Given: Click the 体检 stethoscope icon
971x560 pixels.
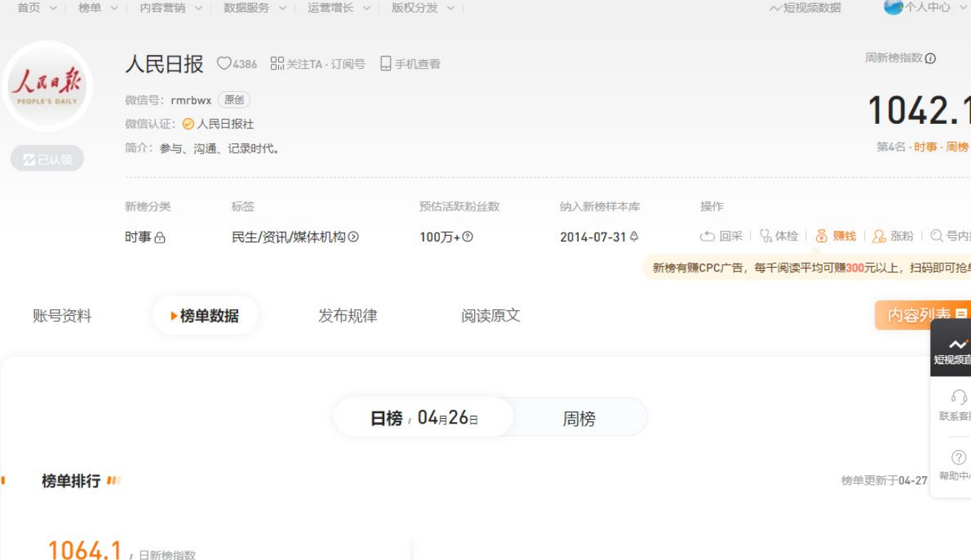Looking at the screenshot, I should (766, 237).
